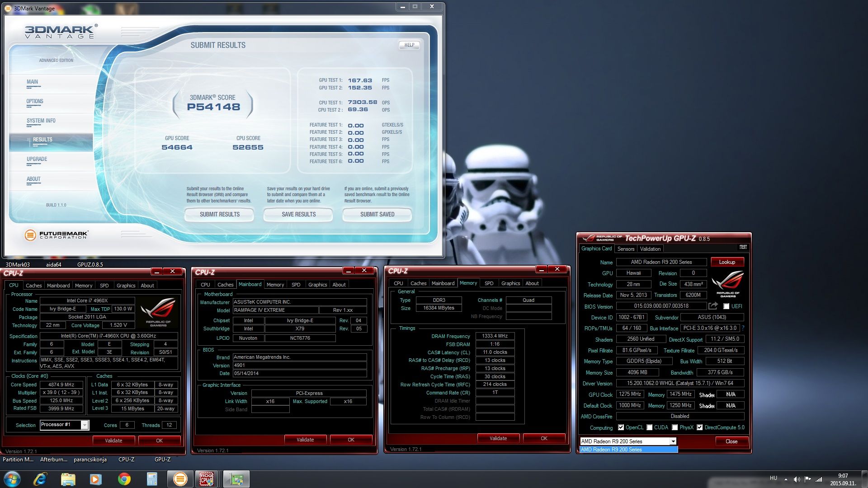Click the GPU-Z screenshot camera icon
Screen dimensions: 868x488
(743, 247)
